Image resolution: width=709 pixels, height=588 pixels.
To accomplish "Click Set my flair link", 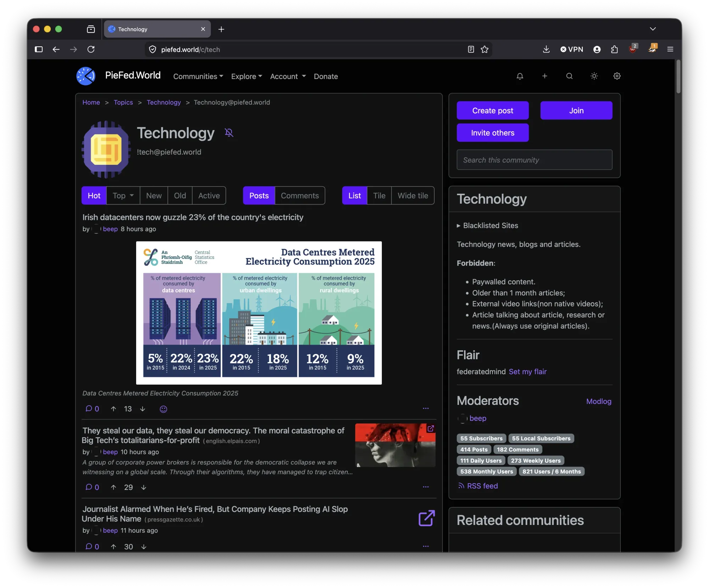I will [x=527, y=372].
